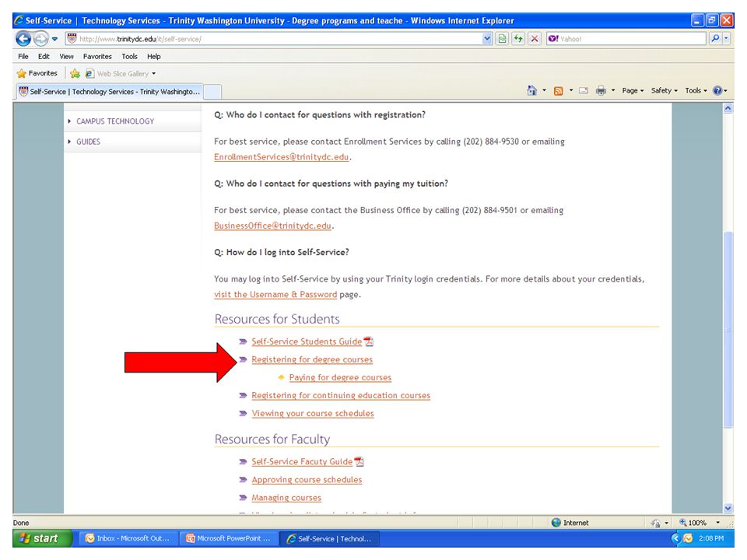Click the BusinessOffice@trinitydc.edu email link

click(x=272, y=226)
